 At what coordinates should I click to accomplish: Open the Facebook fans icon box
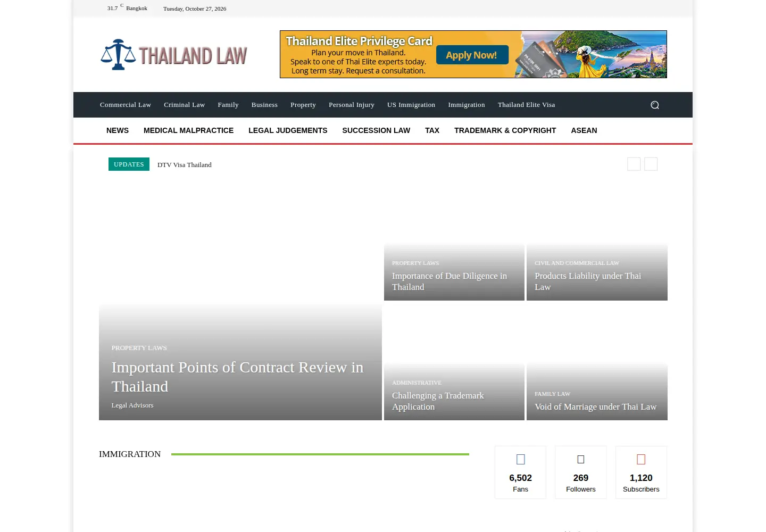520,472
